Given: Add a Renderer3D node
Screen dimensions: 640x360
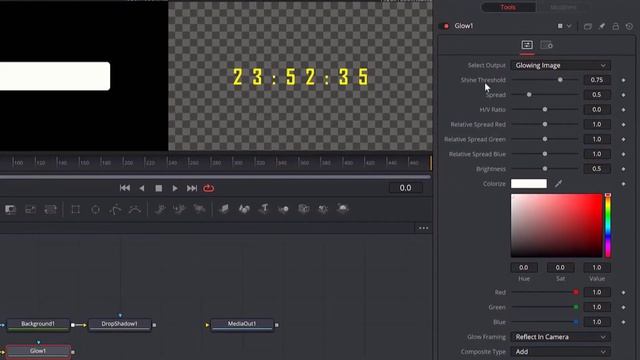Looking at the screenshot, I should click(343, 209).
